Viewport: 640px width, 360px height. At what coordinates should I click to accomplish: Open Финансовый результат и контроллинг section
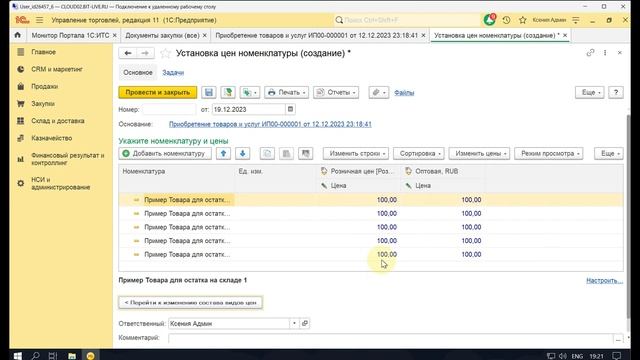coord(67,159)
